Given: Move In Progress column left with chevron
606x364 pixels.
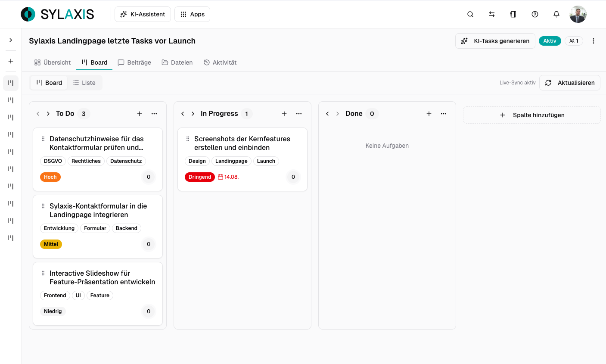Looking at the screenshot, I should (183, 114).
